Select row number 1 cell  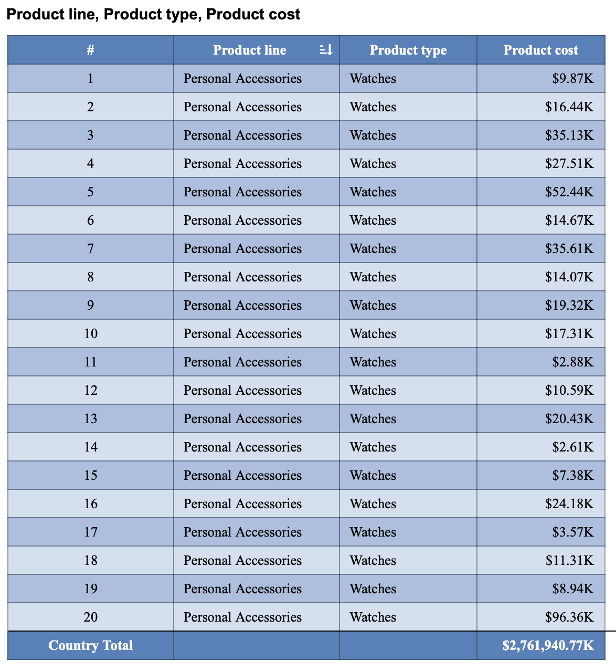coord(91,79)
